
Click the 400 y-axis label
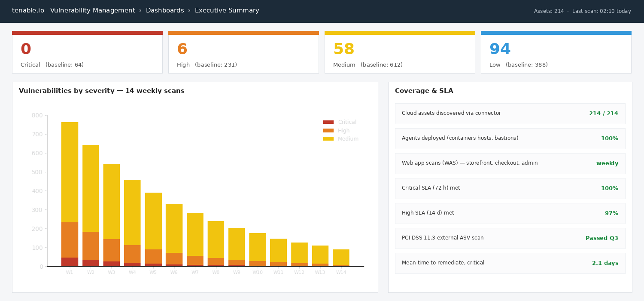(x=37, y=191)
